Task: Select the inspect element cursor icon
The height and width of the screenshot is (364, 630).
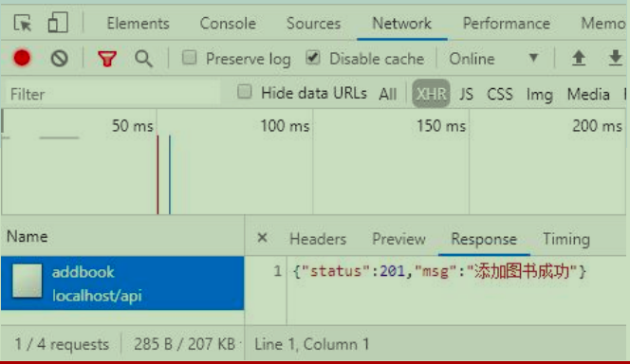Action: 22,23
